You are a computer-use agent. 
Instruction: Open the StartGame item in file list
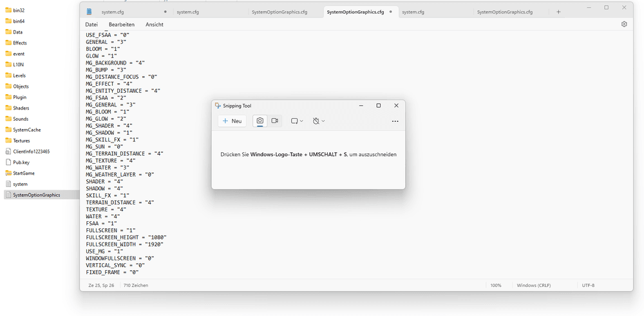24,173
